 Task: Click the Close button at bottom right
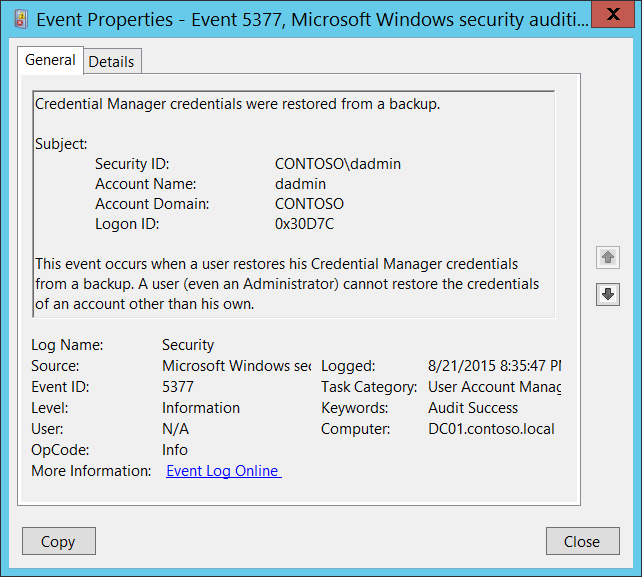[582, 541]
